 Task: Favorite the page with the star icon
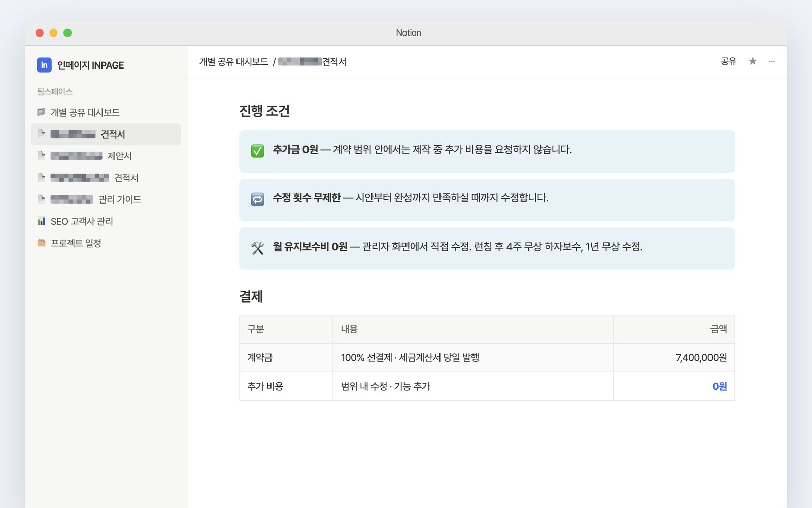pos(753,61)
